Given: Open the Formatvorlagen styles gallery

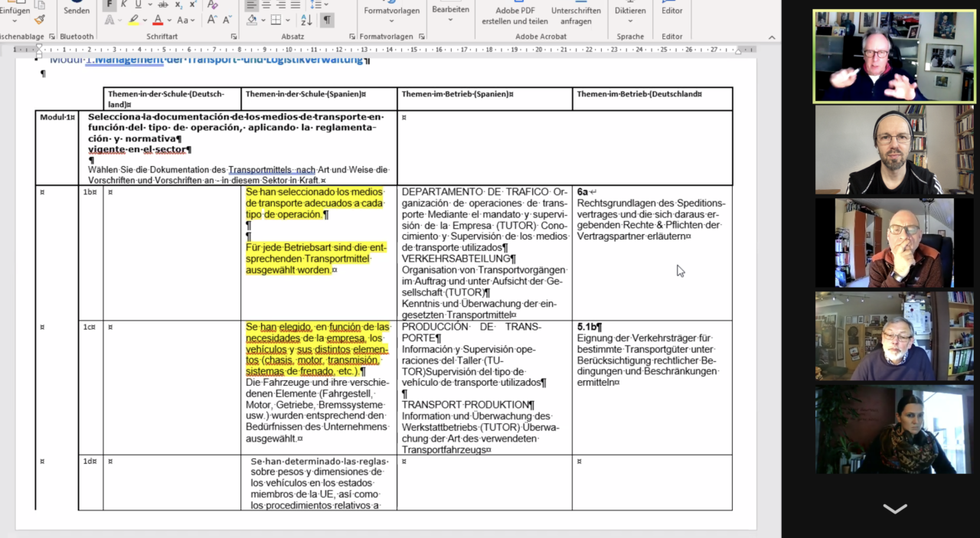Looking at the screenshot, I should pos(391,11).
